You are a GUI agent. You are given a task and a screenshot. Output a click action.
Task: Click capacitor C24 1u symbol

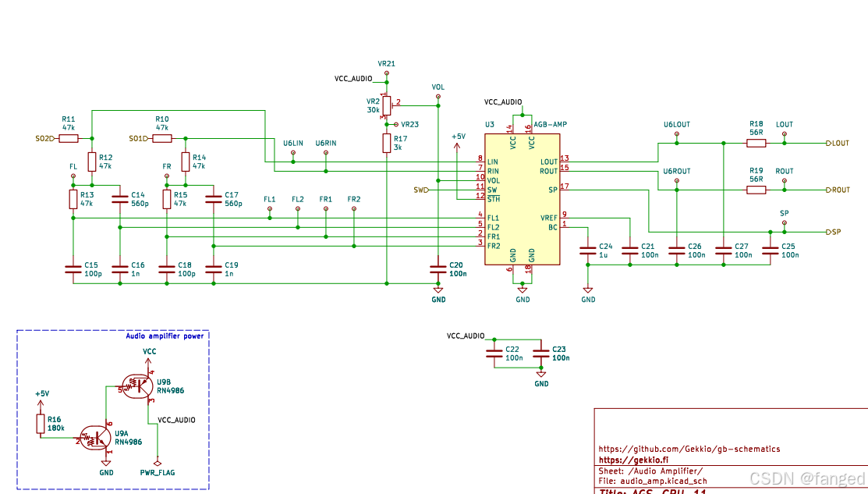click(588, 251)
